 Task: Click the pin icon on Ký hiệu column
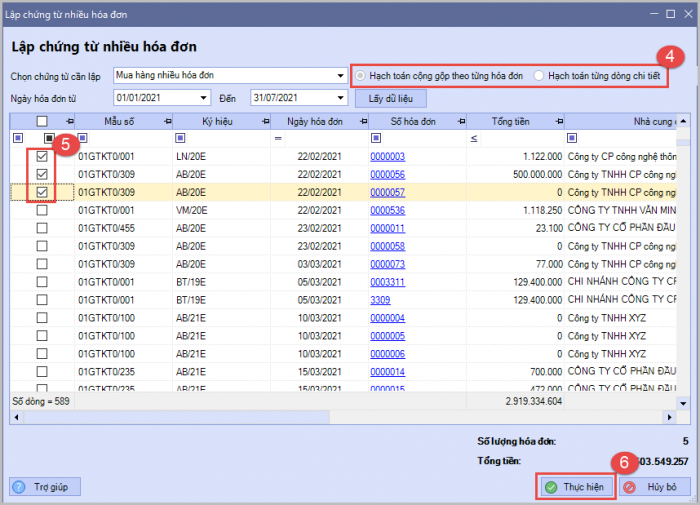pyautogui.click(x=265, y=121)
